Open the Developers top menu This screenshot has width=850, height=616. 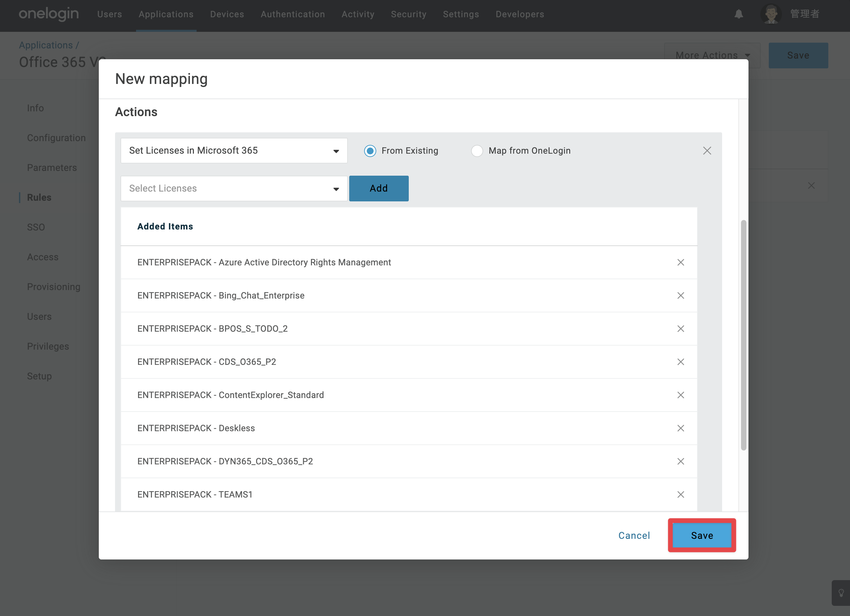coord(520,14)
